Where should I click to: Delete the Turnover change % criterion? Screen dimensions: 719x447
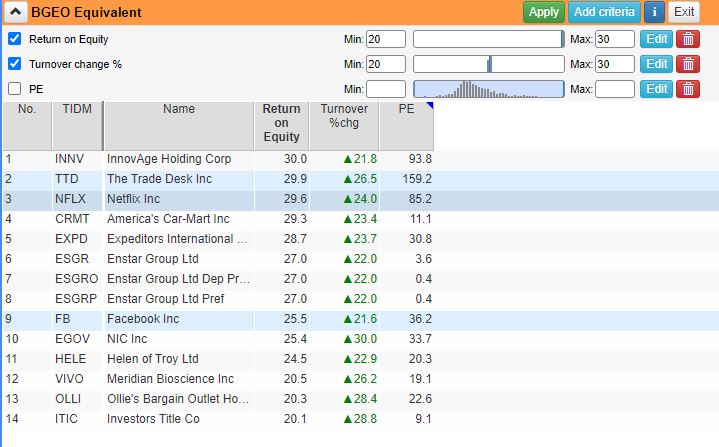688,64
